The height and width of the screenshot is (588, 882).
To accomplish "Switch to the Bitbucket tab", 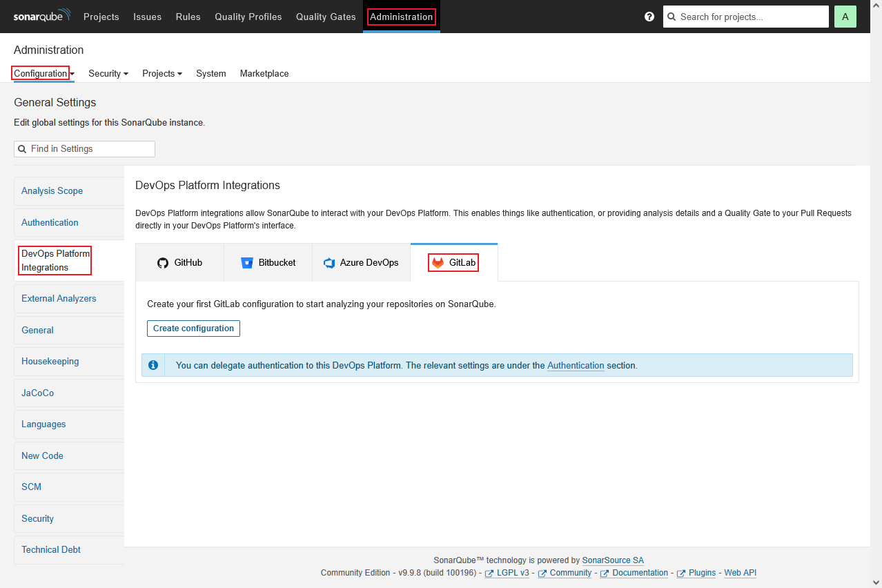I will [x=268, y=262].
